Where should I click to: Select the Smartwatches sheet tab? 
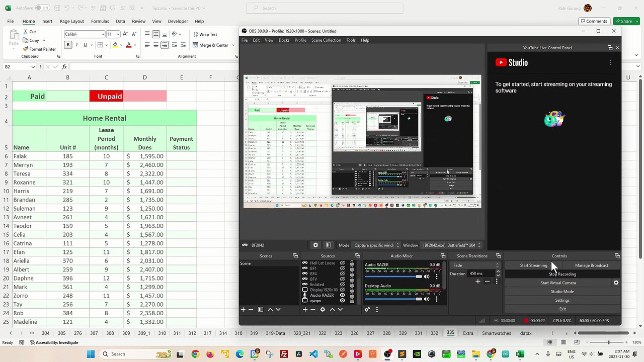(x=496, y=333)
